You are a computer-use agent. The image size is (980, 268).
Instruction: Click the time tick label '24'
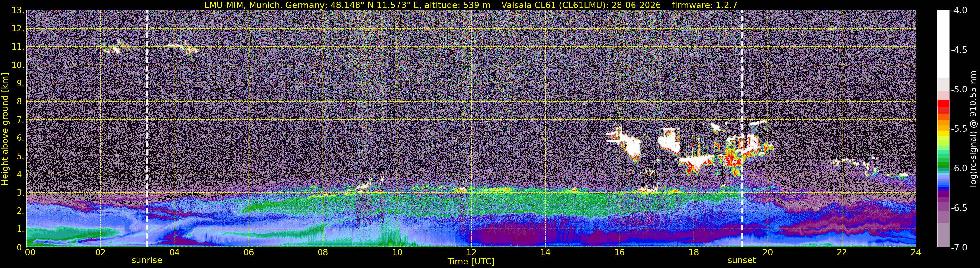[916, 252]
